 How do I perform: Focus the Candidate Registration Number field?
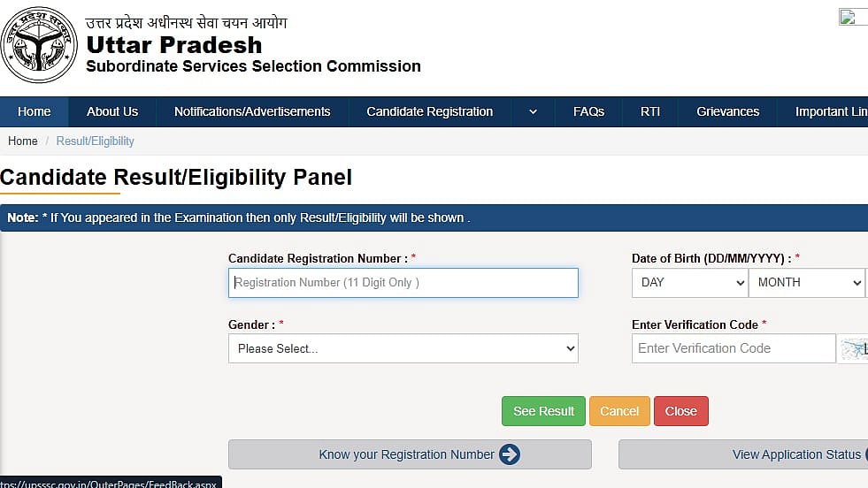click(x=403, y=283)
